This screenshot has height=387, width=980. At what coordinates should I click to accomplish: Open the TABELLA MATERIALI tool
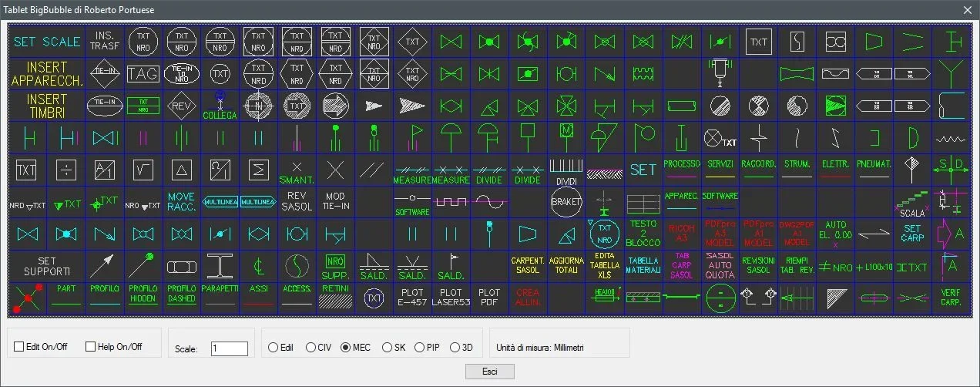point(643,266)
